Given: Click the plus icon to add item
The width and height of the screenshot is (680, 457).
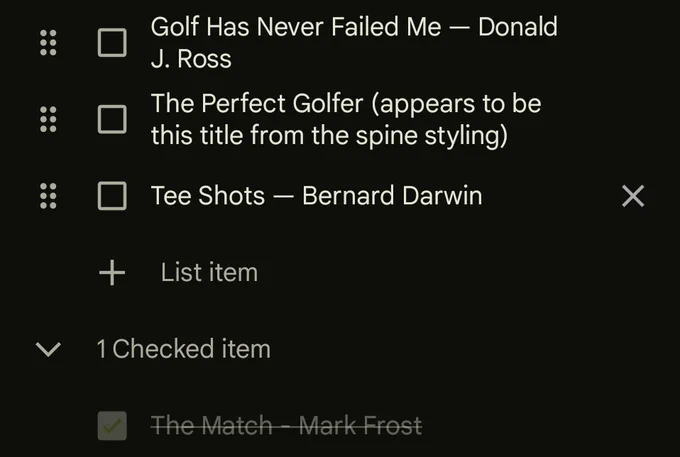Looking at the screenshot, I should (112, 272).
